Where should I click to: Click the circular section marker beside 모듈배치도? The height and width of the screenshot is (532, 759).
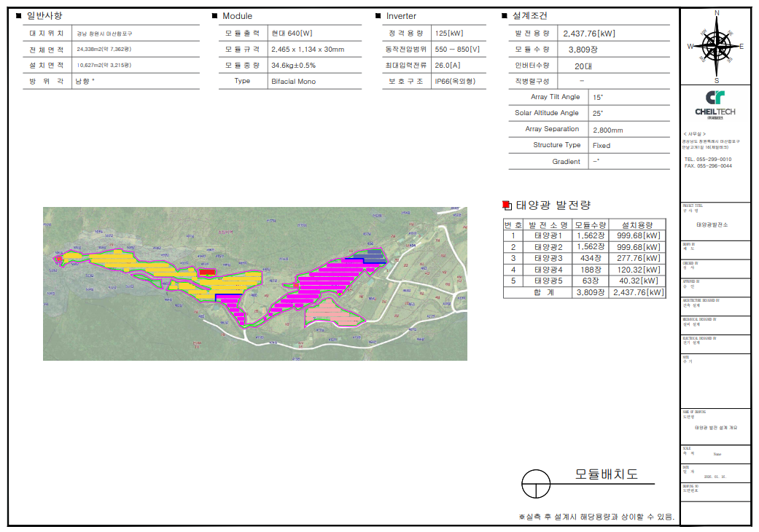coord(536,482)
